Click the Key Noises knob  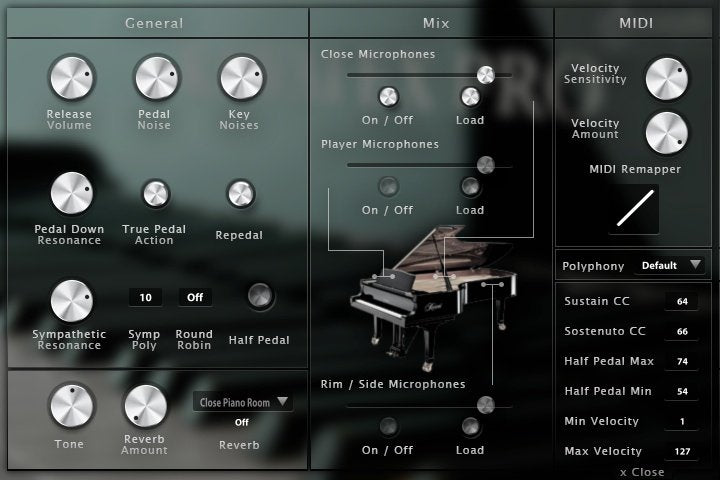click(239, 77)
